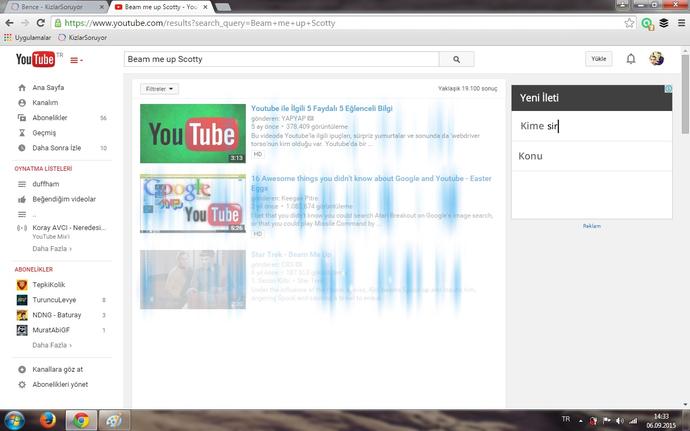Open the TuruncuLevye channel avatar
The height and width of the screenshot is (431, 690).
pyautogui.click(x=22, y=300)
